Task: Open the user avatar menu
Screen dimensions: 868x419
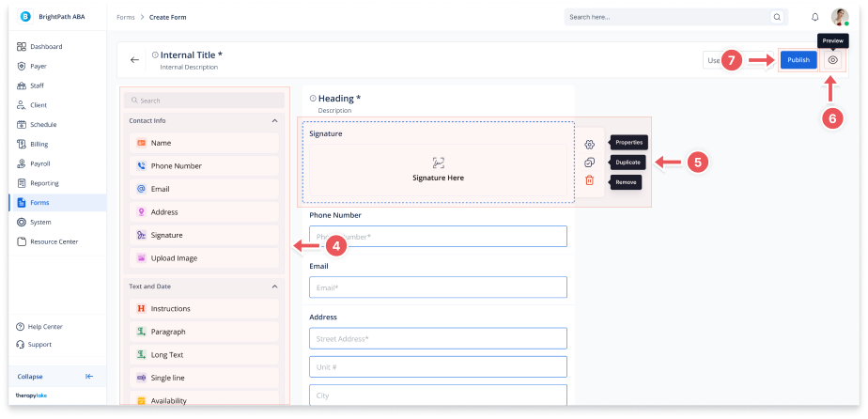Action: tap(840, 17)
